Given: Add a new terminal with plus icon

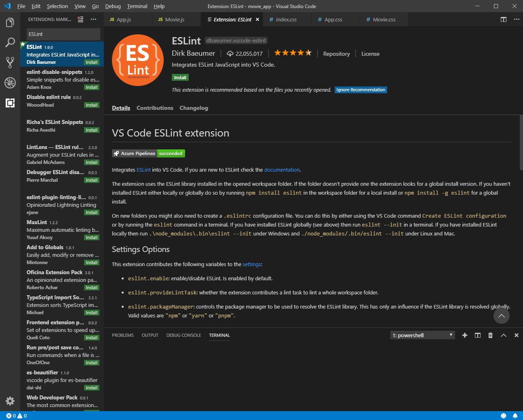Looking at the screenshot, I should pyautogui.click(x=465, y=335).
